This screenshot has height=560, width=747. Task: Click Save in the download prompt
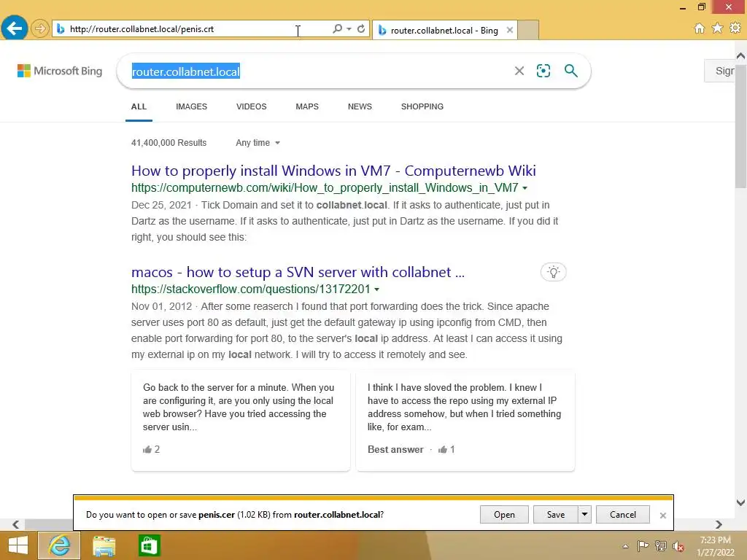[x=555, y=514]
